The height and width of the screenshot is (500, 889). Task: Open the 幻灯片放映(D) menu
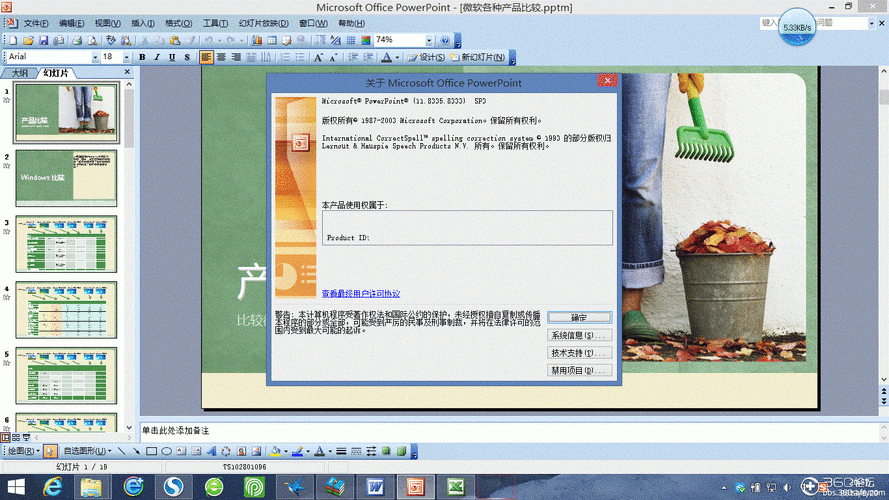(263, 23)
